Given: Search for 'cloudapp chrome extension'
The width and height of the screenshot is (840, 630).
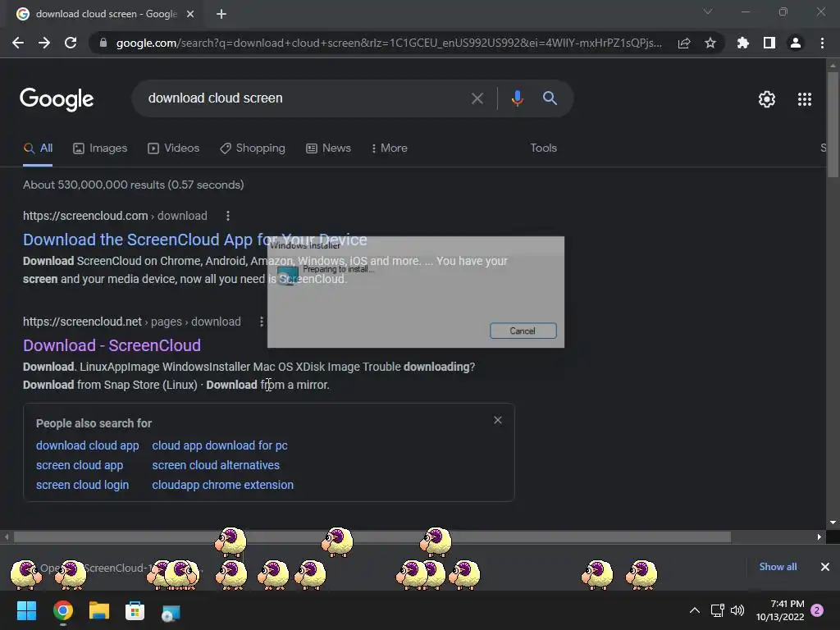Looking at the screenshot, I should click(223, 485).
